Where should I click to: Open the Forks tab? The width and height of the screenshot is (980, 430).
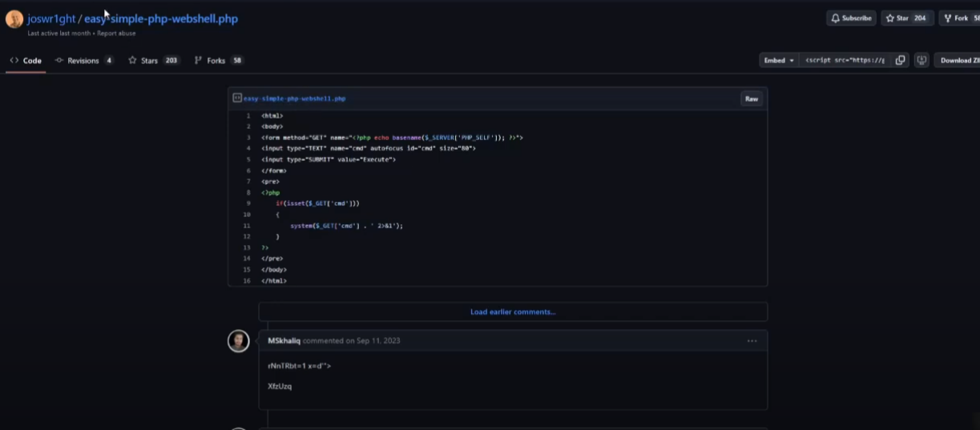coord(218,61)
